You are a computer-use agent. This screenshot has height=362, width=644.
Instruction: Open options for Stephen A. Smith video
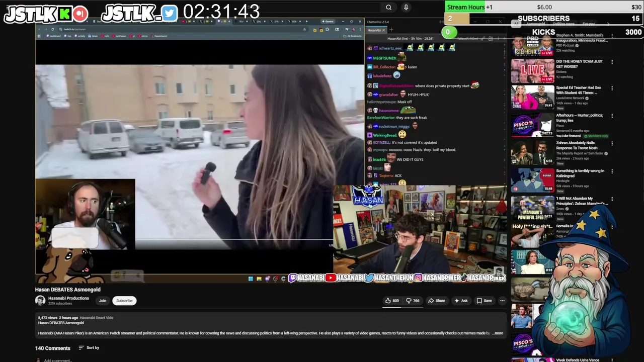[612, 36]
